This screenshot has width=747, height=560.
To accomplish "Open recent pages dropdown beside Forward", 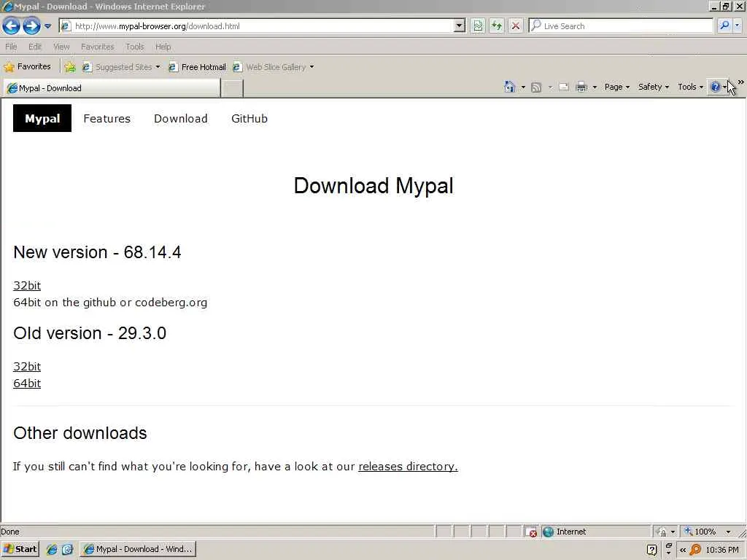I will [x=47, y=26].
